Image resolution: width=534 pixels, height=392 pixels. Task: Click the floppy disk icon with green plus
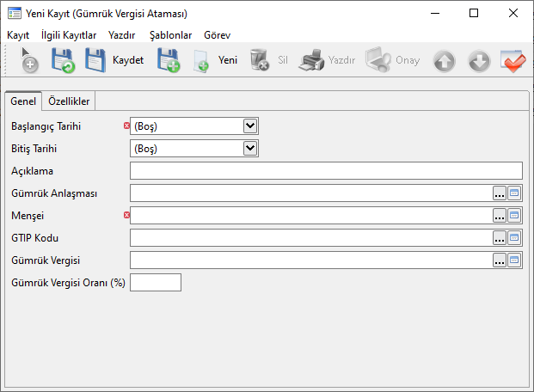click(x=168, y=61)
